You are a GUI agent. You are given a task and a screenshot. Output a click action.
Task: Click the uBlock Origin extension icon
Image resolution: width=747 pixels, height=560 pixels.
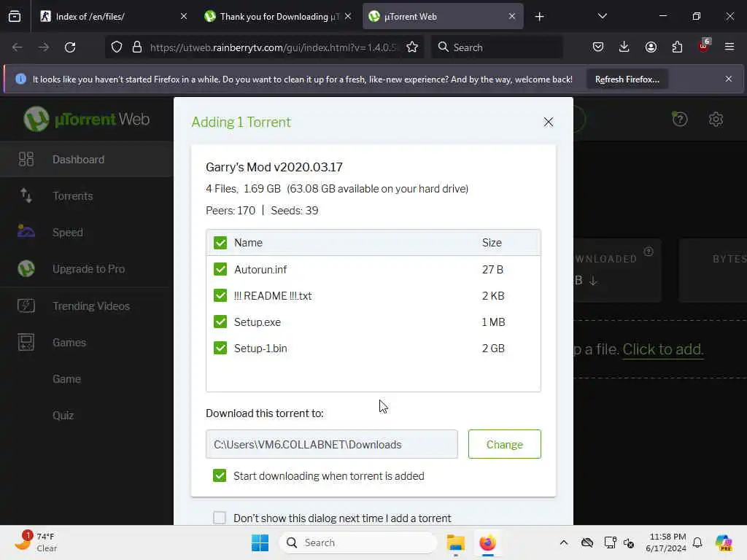[704, 46]
